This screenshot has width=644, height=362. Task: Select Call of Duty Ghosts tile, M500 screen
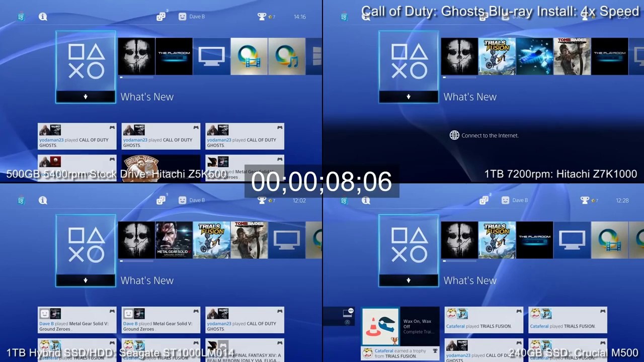click(x=459, y=240)
